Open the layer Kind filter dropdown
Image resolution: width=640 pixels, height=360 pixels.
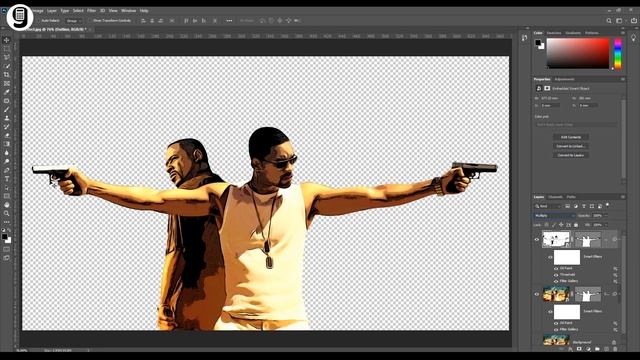(549, 206)
